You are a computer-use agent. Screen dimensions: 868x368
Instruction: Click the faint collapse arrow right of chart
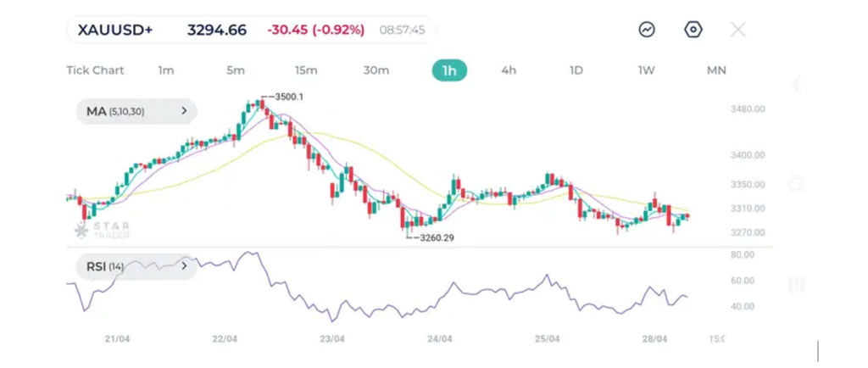coord(796,83)
